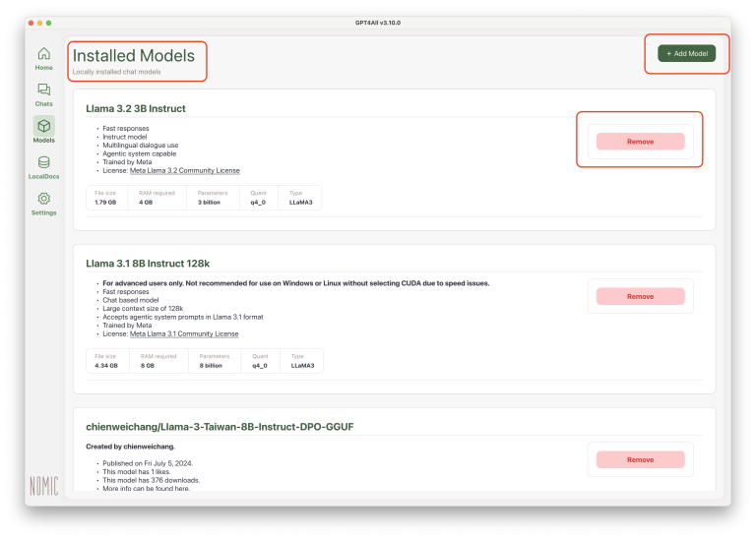The width and height of the screenshot is (756, 539).
Task: Click the Llama 3.1 8B Instruct 128k title
Action: coord(148,263)
